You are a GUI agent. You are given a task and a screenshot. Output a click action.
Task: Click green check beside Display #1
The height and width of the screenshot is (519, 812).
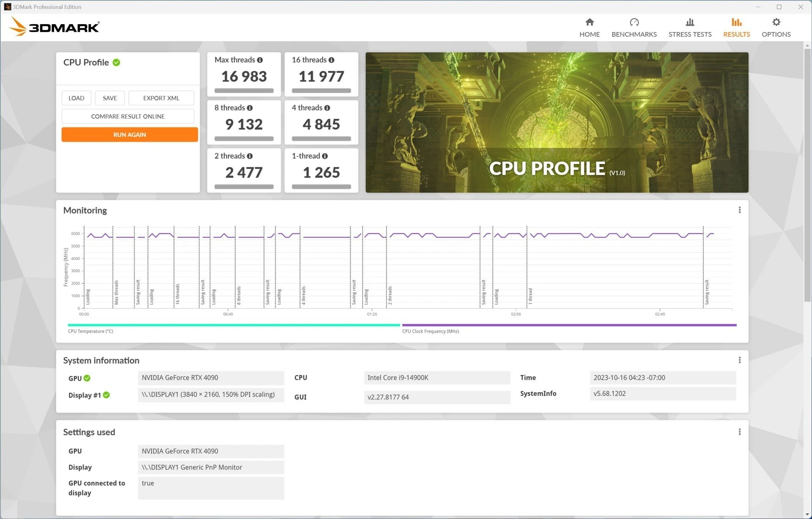(x=106, y=395)
